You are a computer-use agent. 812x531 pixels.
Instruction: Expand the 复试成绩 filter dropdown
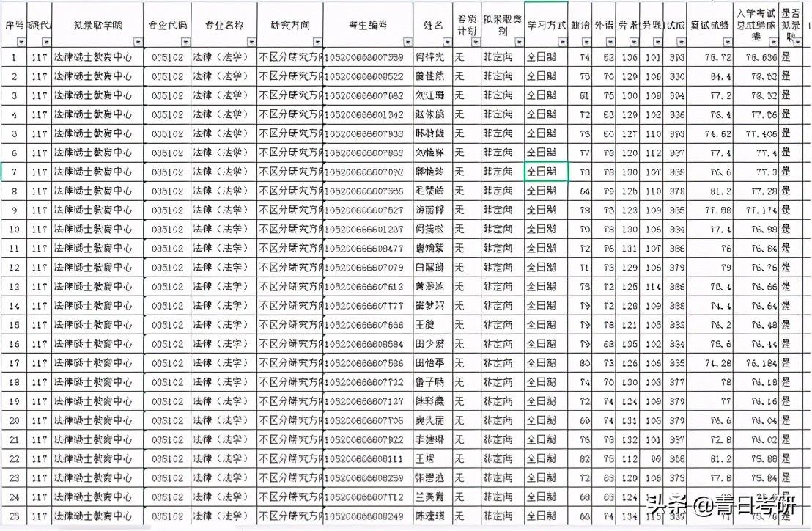(728, 42)
